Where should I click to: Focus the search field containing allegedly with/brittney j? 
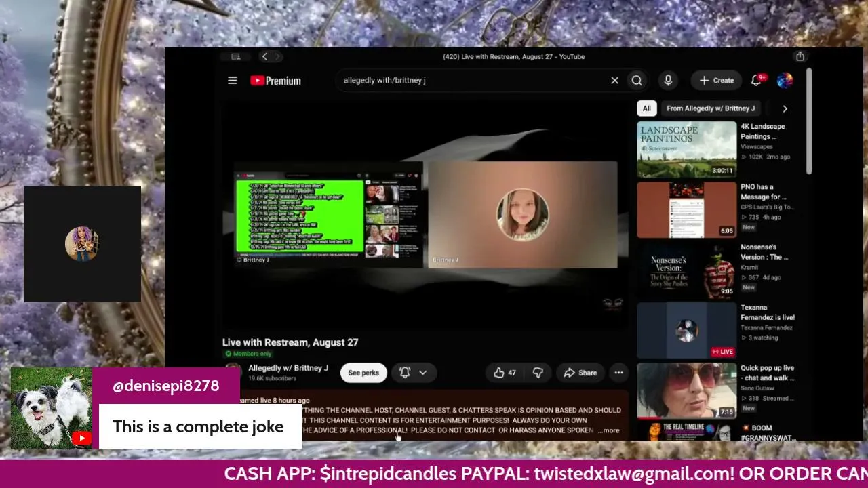pos(473,81)
